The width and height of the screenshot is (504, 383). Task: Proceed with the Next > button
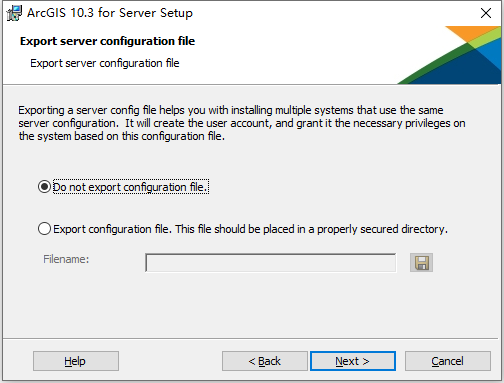coord(353,361)
